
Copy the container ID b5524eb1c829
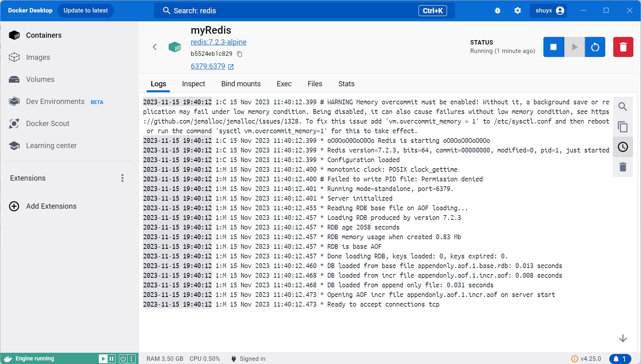tap(239, 54)
